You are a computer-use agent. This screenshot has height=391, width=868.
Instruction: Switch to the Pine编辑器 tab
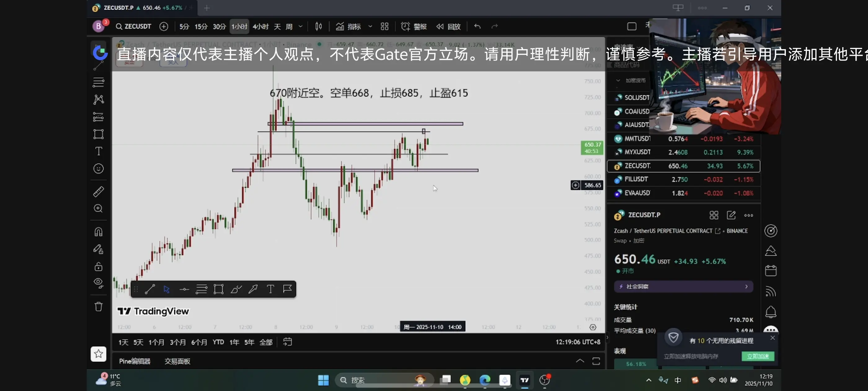pos(135,361)
